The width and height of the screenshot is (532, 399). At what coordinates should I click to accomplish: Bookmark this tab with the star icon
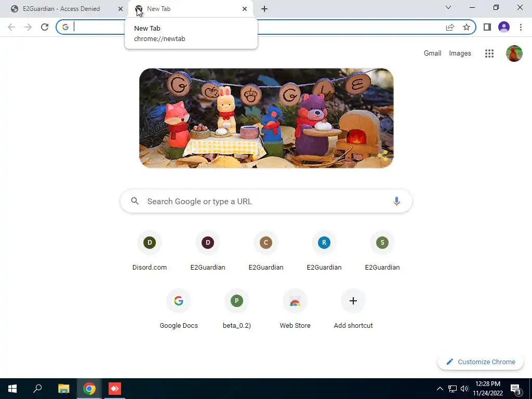click(467, 27)
